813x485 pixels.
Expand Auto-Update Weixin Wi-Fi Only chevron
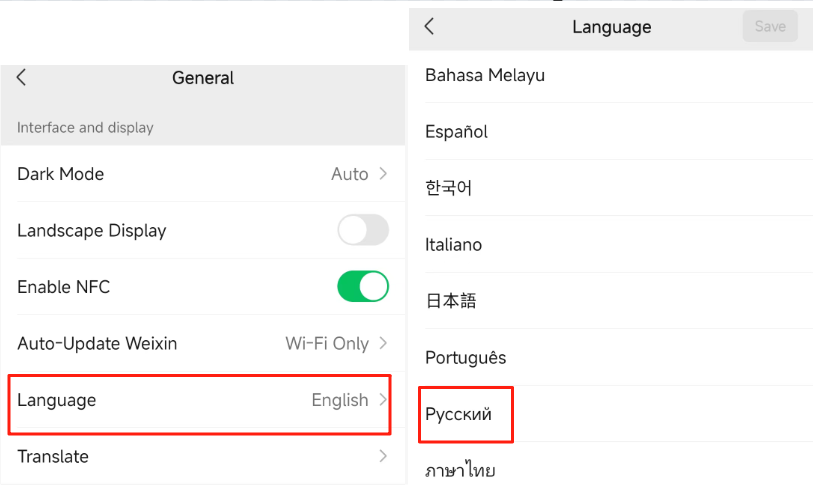[382, 344]
